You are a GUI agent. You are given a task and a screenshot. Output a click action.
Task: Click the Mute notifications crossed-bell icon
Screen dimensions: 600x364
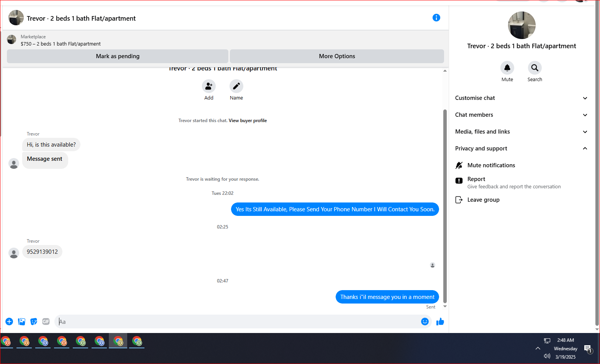[x=459, y=165]
